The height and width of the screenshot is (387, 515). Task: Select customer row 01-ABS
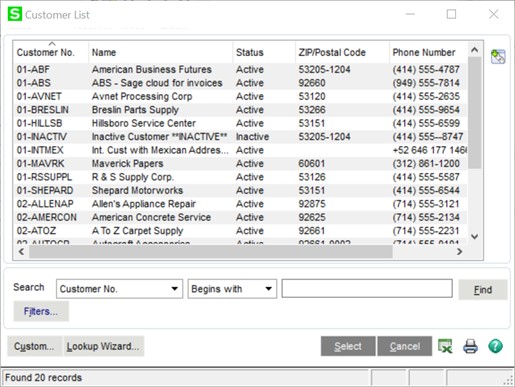click(x=240, y=83)
